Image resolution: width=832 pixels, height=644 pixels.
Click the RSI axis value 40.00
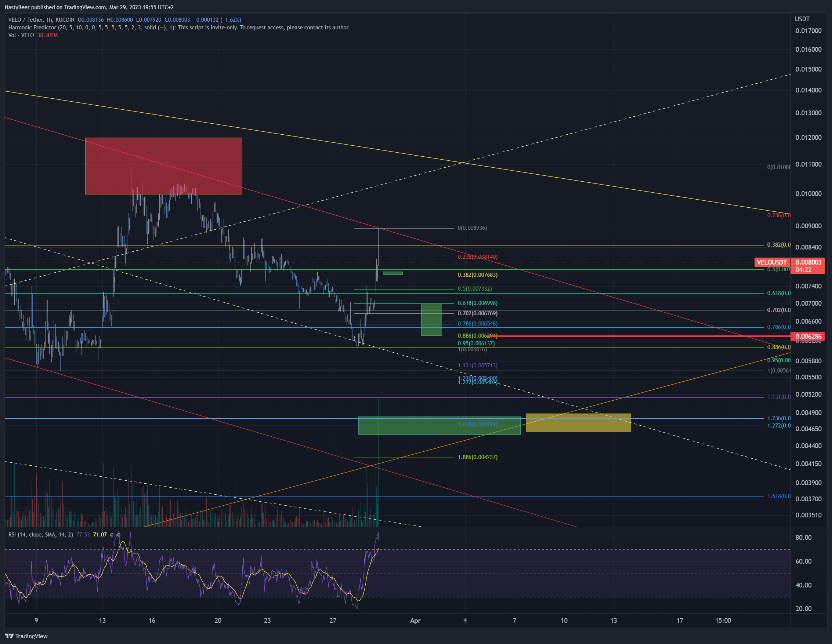click(803, 585)
